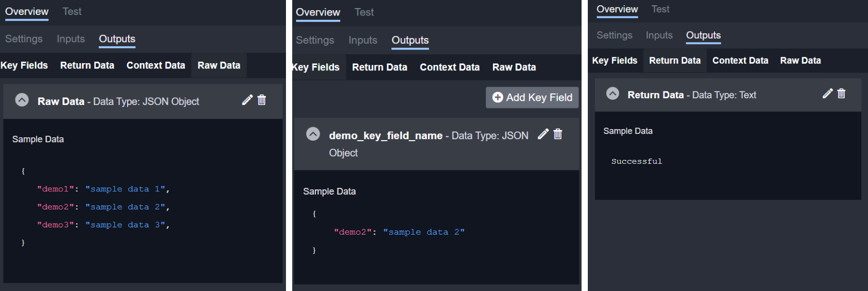Delete the Return Data Text output
Screen dimensions: 868x291
[842, 94]
